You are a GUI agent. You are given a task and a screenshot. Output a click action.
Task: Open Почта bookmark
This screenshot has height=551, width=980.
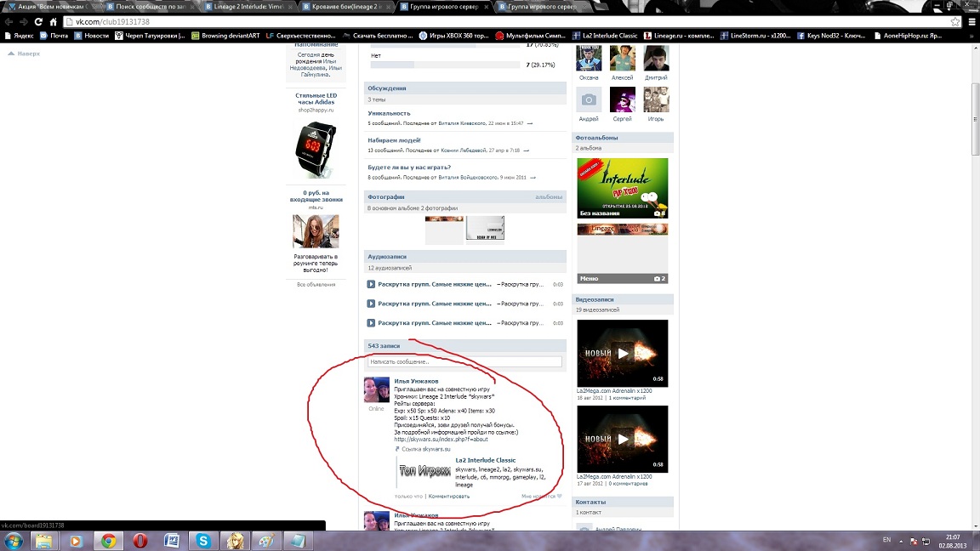[x=54, y=36]
